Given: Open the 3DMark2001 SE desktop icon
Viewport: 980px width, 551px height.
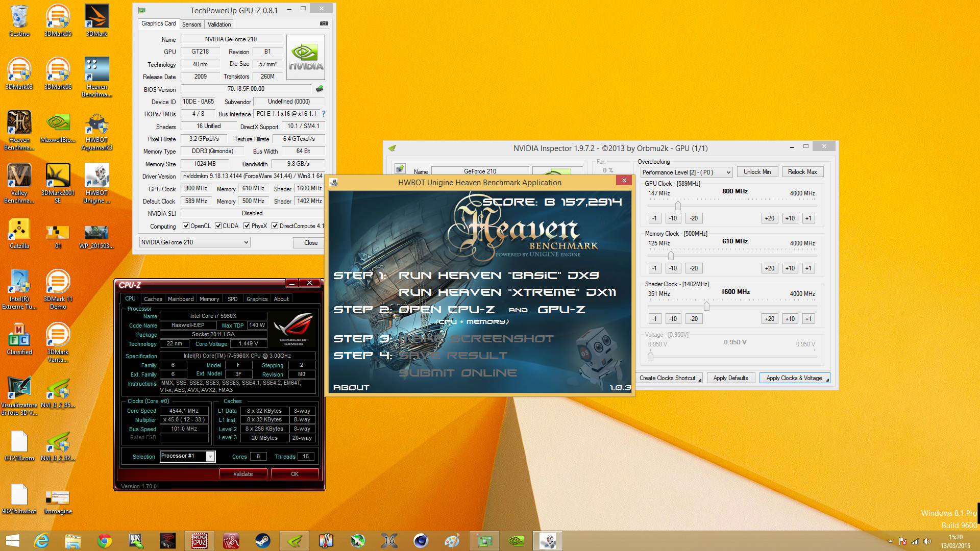Looking at the screenshot, I should [x=58, y=184].
